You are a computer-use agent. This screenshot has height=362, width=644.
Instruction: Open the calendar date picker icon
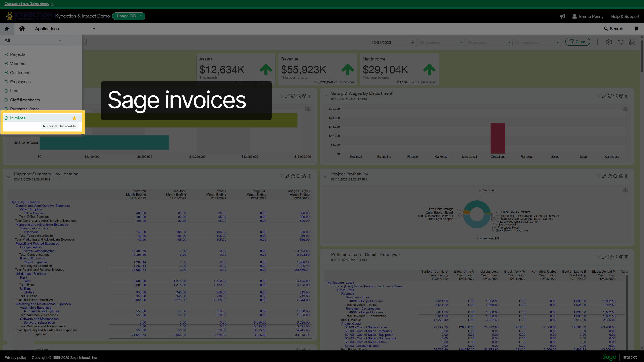413,42
